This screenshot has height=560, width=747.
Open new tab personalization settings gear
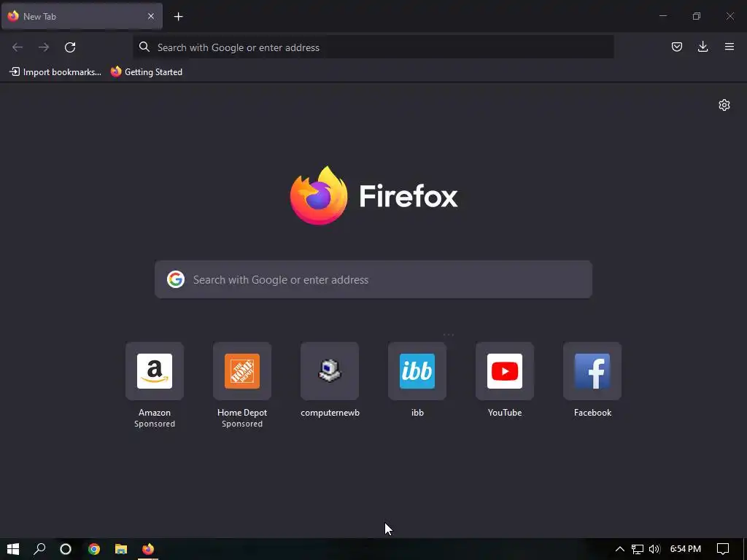point(724,105)
